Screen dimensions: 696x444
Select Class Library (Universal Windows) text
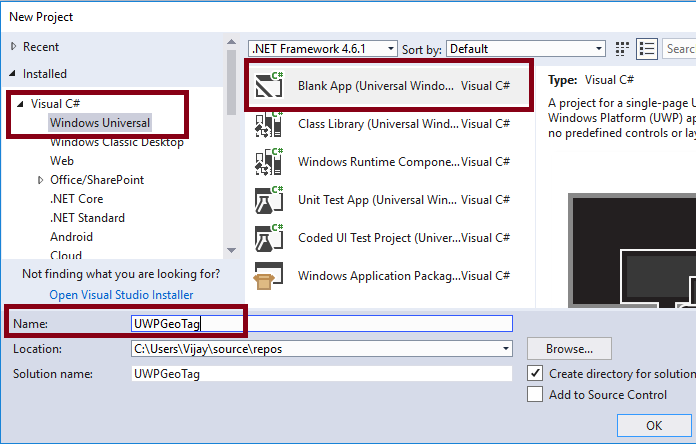(379, 124)
